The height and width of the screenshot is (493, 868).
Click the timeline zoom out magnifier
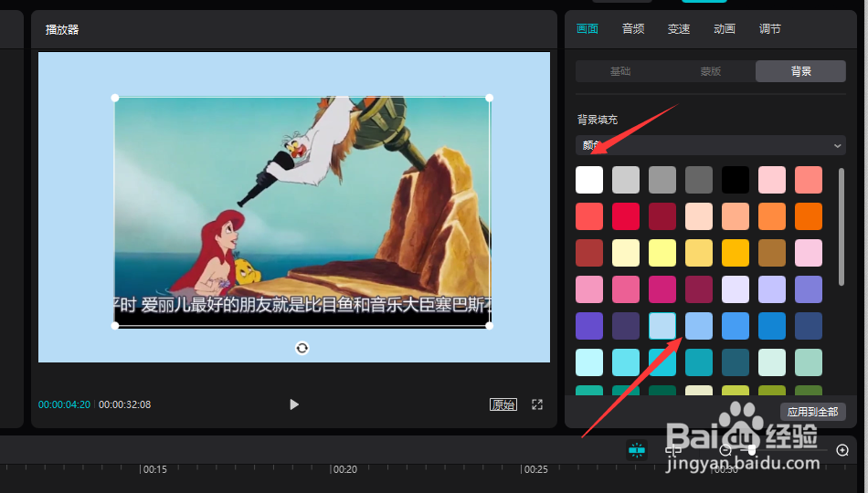click(x=725, y=450)
